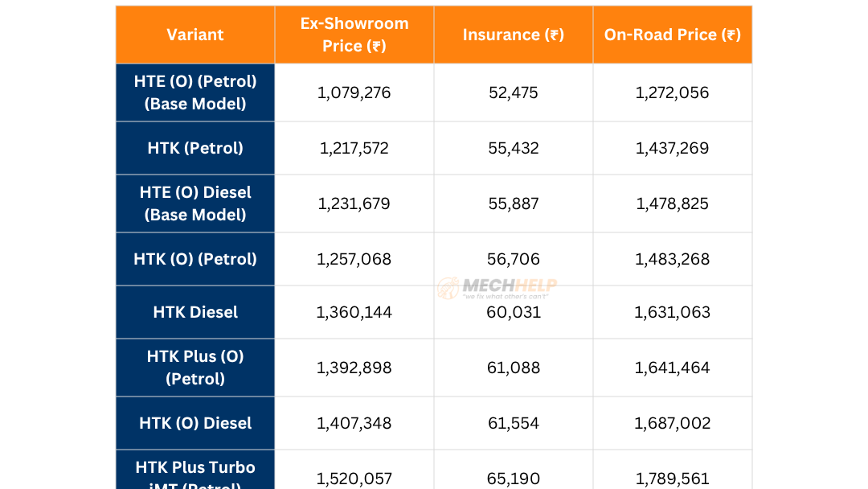Click the ex-showroom price 1,079,276
Screen dimensions: 868x489
(x=354, y=92)
